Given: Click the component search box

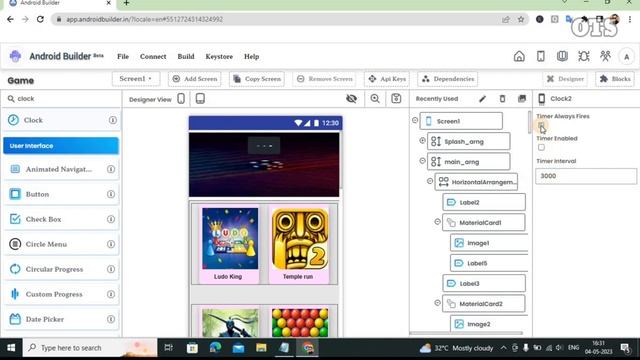Looking at the screenshot, I should (x=61, y=99).
